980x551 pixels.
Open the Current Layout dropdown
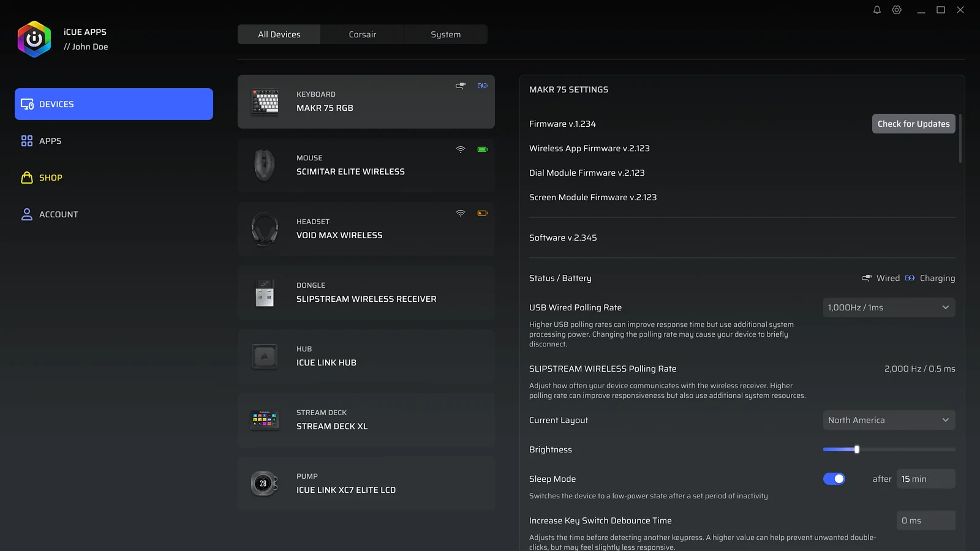tap(889, 420)
